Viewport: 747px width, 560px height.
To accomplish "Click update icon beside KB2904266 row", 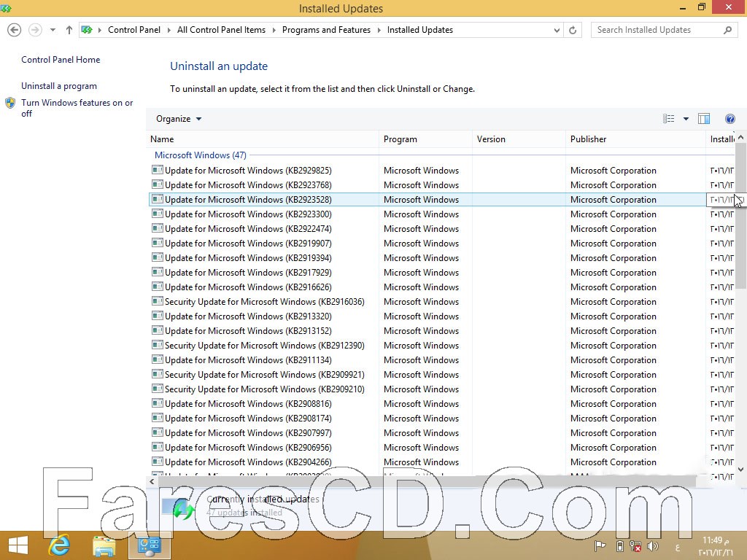I will point(158,462).
